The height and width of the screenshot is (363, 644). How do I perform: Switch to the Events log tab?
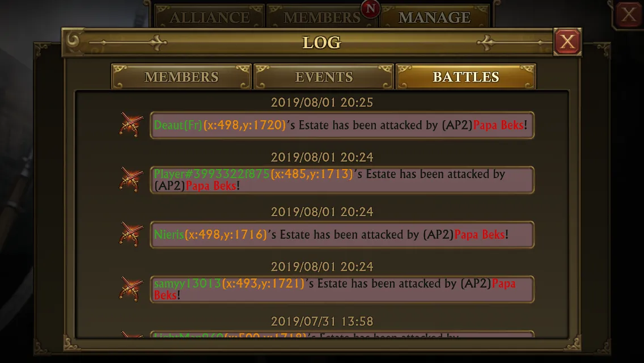[x=324, y=77]
